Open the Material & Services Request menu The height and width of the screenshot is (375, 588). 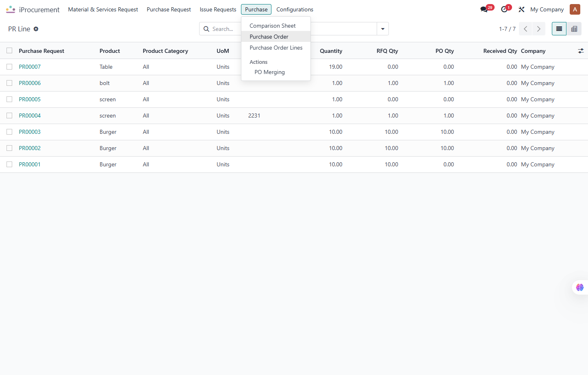[103, 9]
